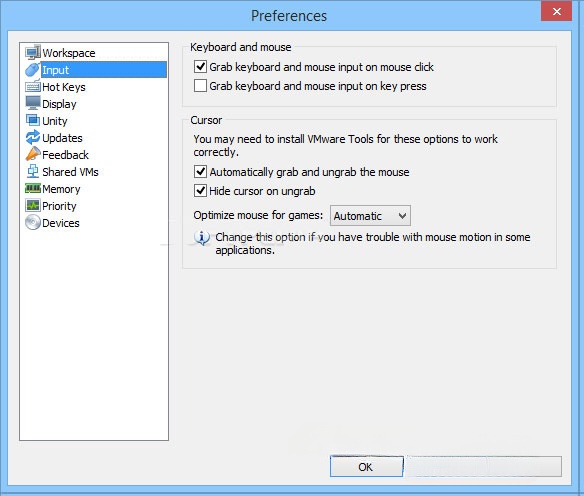Click the Hot Keys keyboard icon
Viewport: 584px width, 496px height.
coord(33,87)
